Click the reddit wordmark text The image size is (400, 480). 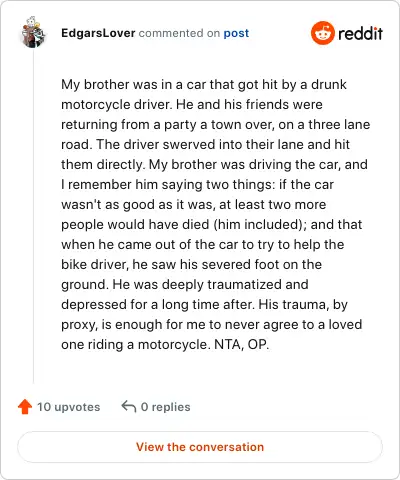[360, 33]
